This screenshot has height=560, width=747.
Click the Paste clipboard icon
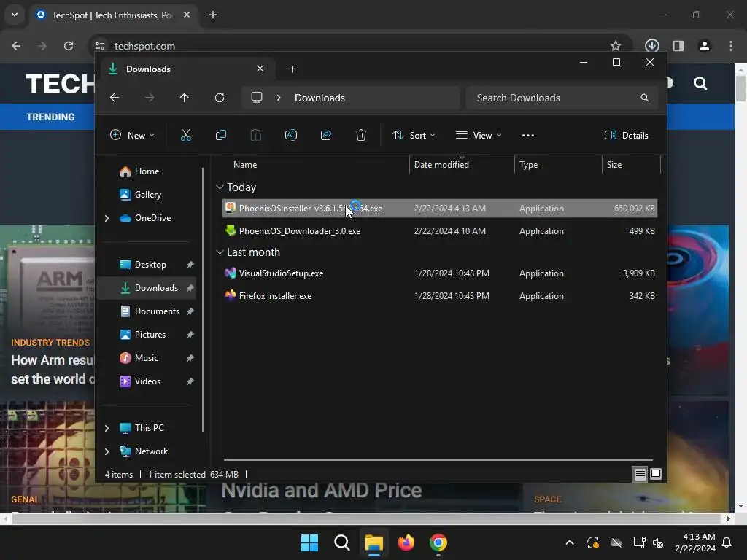click(256, 135)
